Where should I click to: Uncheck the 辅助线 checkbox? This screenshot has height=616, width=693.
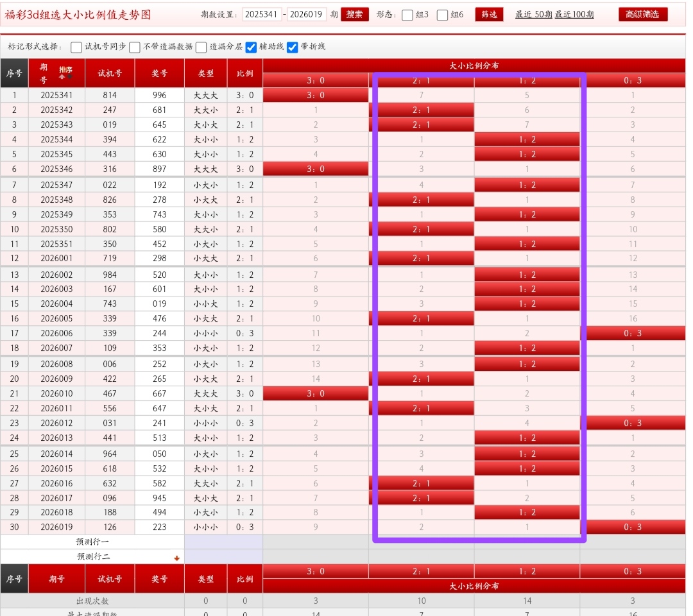coord(252,47)
